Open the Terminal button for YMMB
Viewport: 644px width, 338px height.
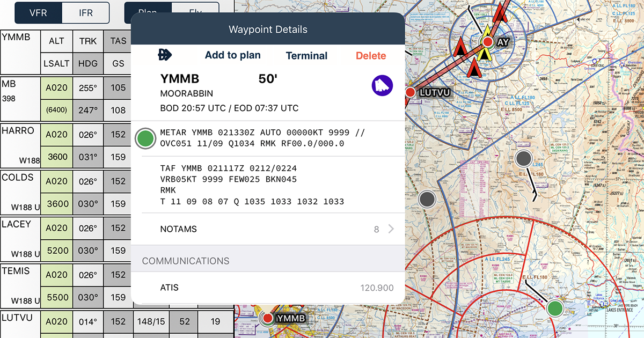(x=306, y=56)
